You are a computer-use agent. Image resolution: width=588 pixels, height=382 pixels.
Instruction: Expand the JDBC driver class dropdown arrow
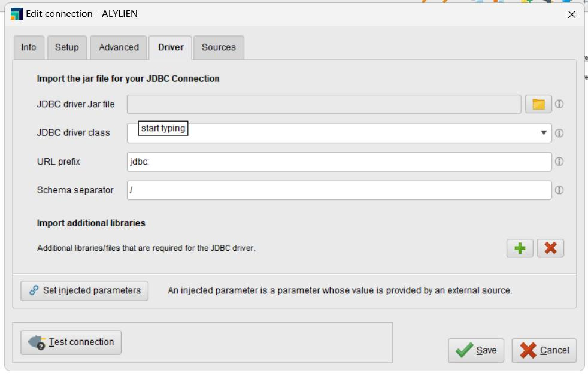pos(544,133)
